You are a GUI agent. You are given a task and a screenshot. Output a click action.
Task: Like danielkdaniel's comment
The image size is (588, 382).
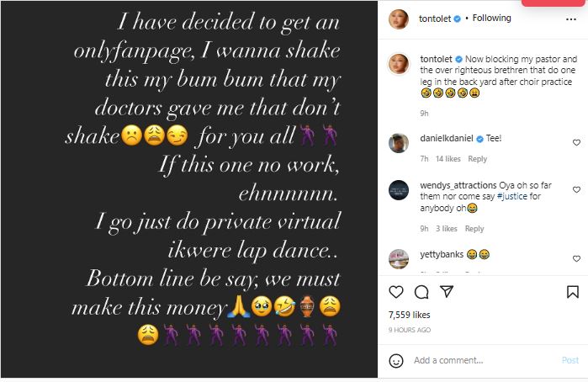[576, 143]
